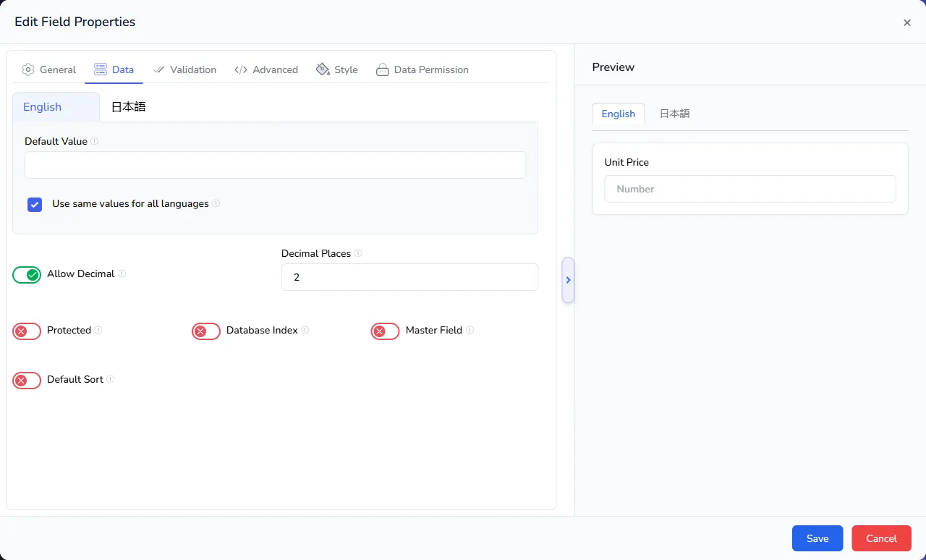This screenshot has width=926, height=560.
Task: Close the Edit Field Properties dialog
Action: tap(906, 22)
